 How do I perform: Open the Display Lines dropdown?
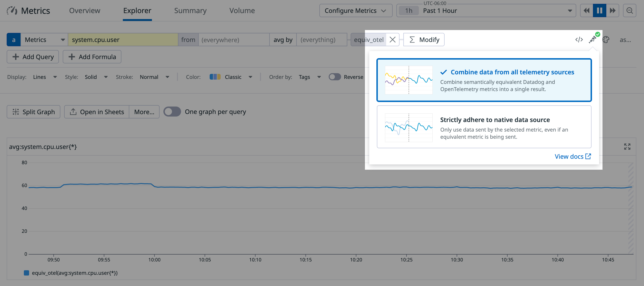45,77
